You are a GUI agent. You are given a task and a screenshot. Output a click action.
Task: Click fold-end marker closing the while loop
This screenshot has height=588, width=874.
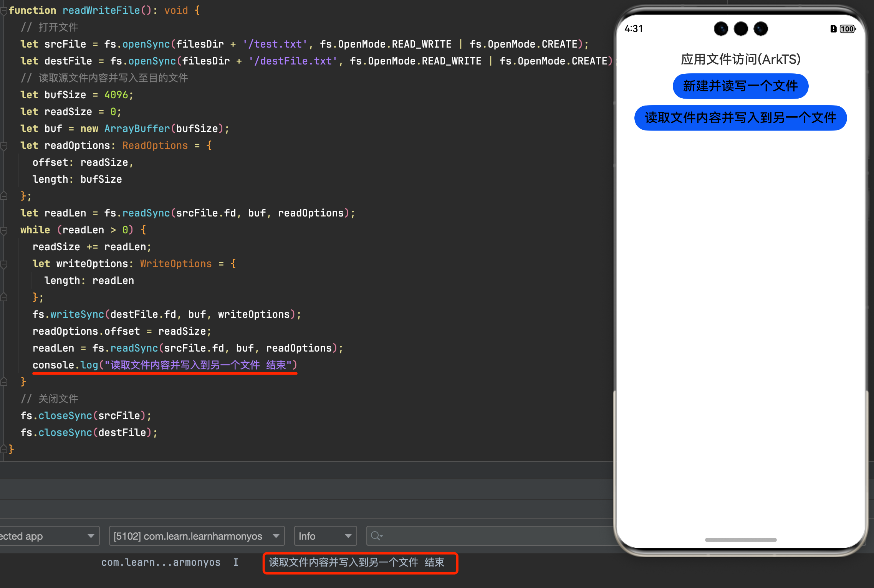point(4,382)
